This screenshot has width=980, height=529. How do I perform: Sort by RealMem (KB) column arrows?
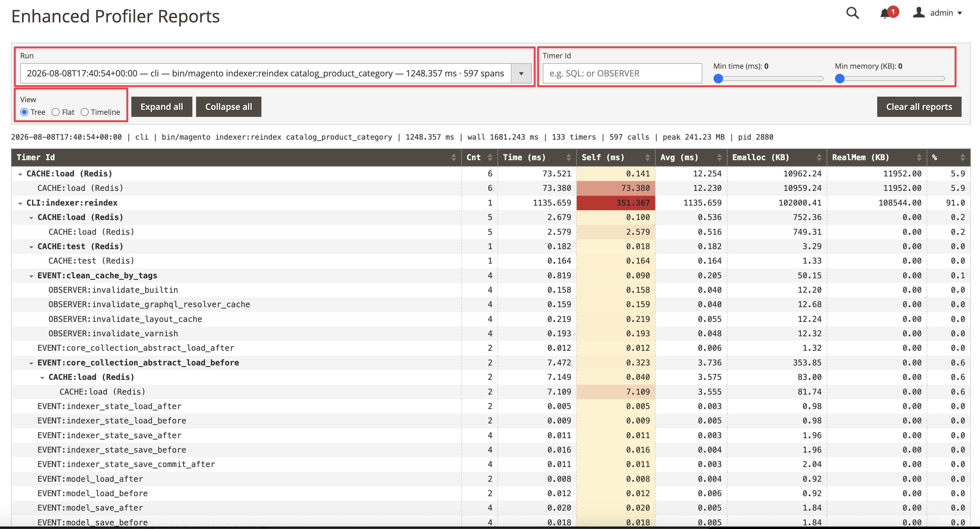[x=919, y=157]
